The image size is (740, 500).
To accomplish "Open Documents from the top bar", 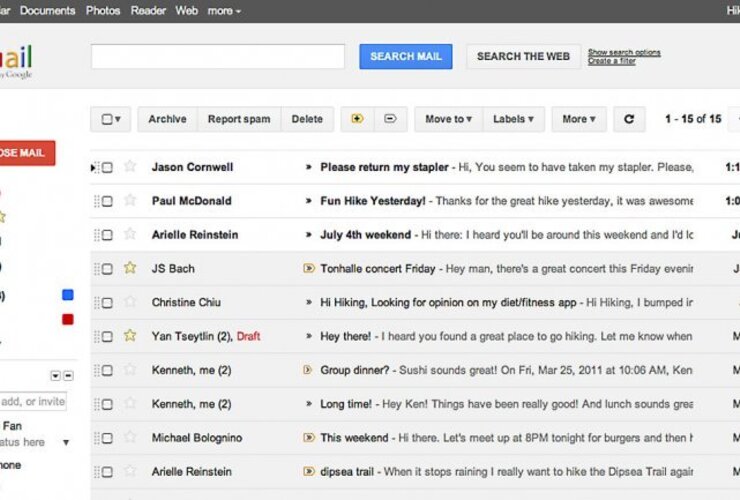I will [x=47, y=11].
